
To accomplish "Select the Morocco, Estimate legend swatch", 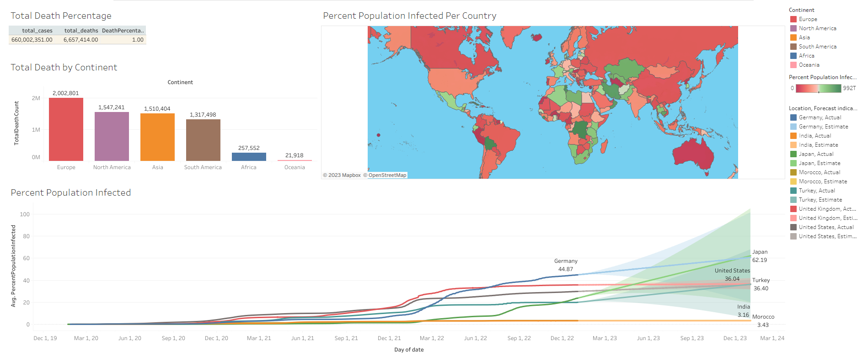I will tap(793, 181).
